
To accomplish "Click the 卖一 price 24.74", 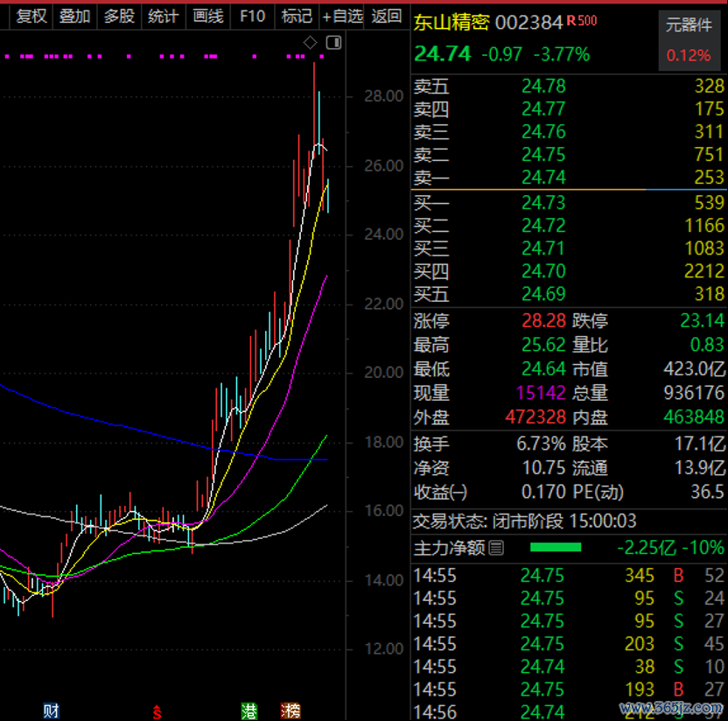I will click(543, 177).
